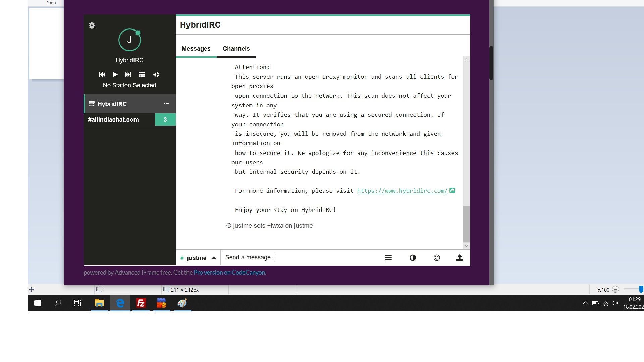Image resolution: width=644 pixels, height=362 pixels.
Task: Click the unread count badge 3
Action: coord(165,120)
